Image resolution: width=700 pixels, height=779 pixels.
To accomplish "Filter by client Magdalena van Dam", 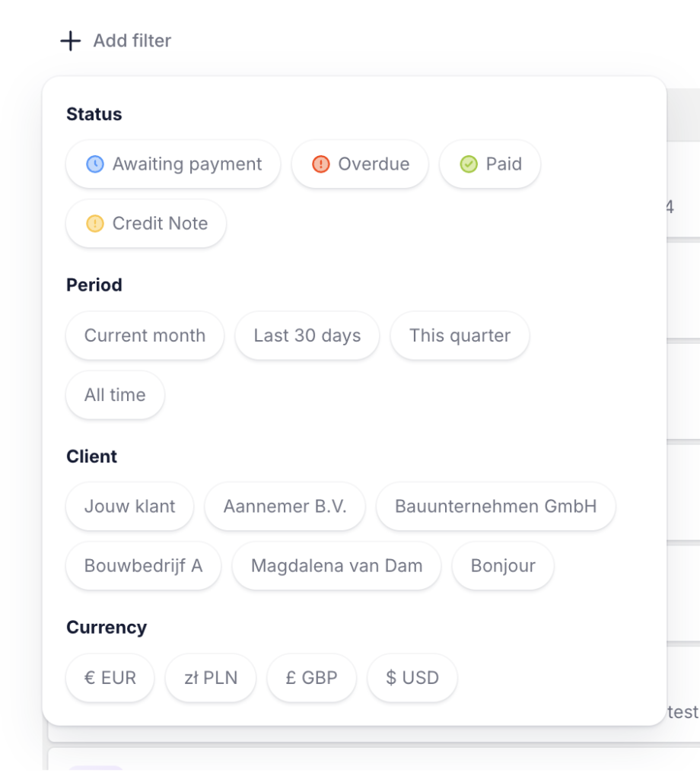I will pyautogui.click(x=336, y=566).
